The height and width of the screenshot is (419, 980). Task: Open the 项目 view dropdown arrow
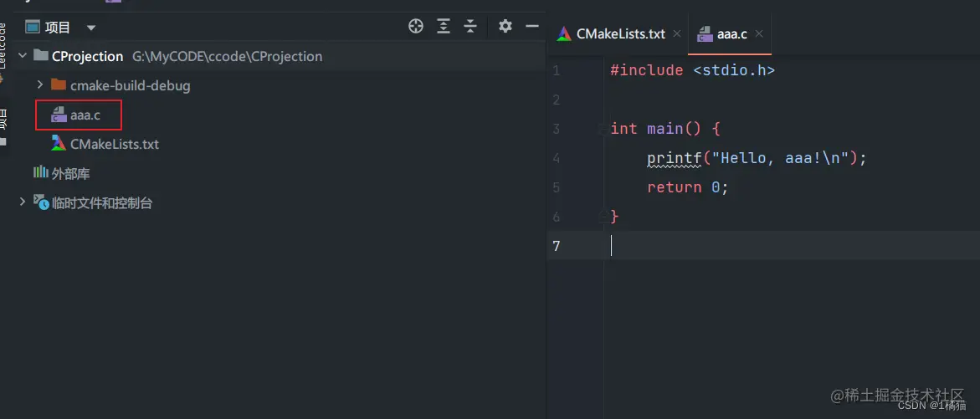coord(91,28)
